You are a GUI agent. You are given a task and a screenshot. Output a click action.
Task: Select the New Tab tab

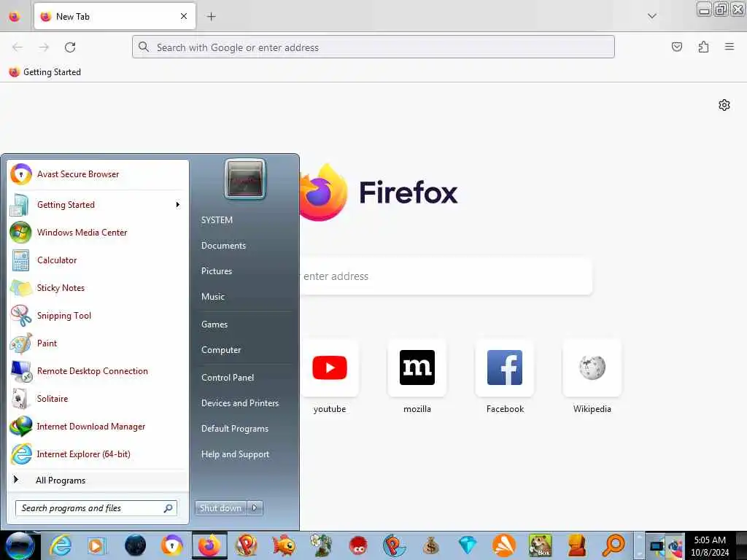click(115, 16)
